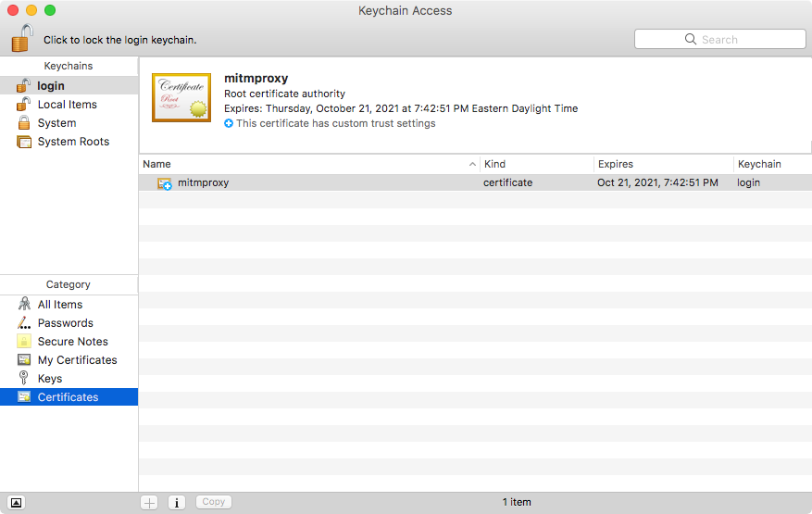
Task: Select Secure Notes category
Action: [72, 342]
